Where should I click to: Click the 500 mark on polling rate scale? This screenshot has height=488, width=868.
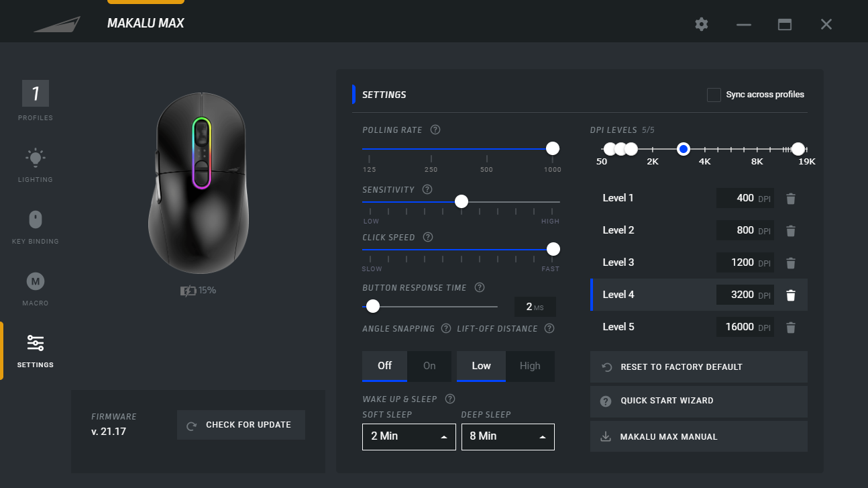486,170
